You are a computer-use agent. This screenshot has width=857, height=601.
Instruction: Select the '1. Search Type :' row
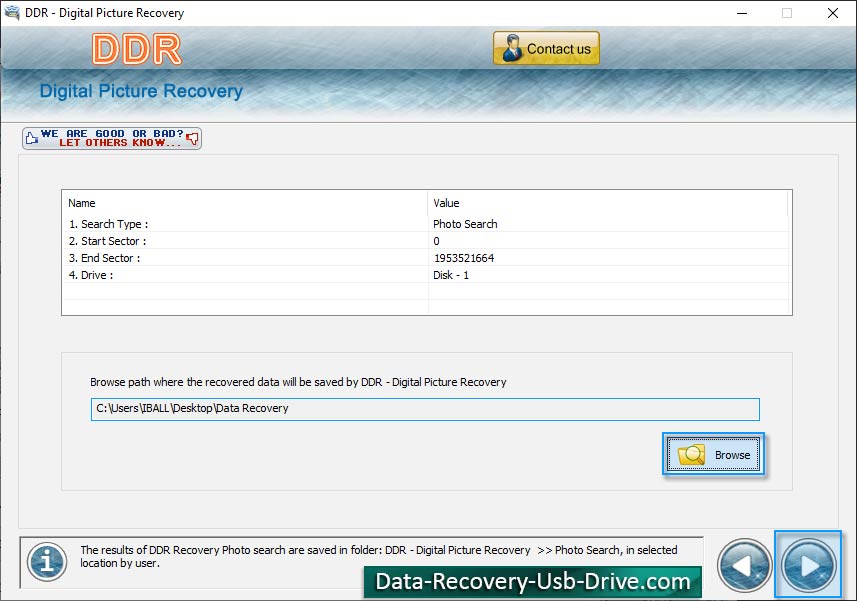(x=427, y=224)
